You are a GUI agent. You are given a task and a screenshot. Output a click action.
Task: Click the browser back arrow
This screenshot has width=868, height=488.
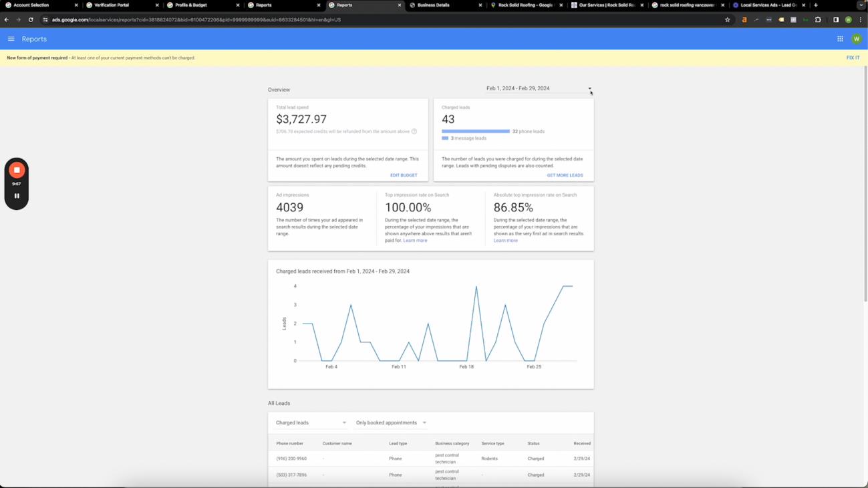7,20
